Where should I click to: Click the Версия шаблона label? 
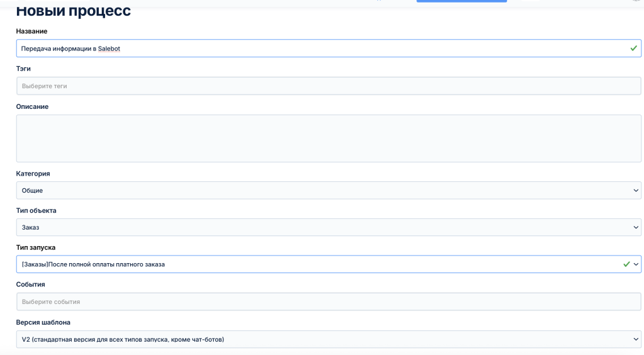pyautogui.click(x=43, y=322)
